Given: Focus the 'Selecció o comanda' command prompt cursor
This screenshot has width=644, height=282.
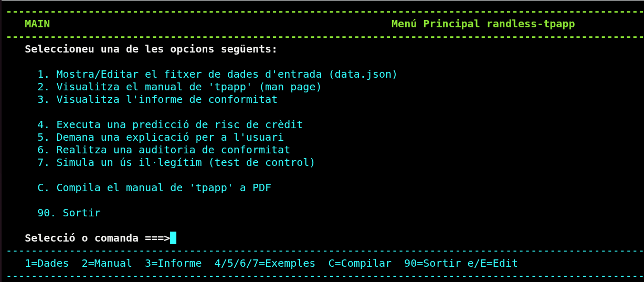Looking at the screenshot, I should pos(173,238).
